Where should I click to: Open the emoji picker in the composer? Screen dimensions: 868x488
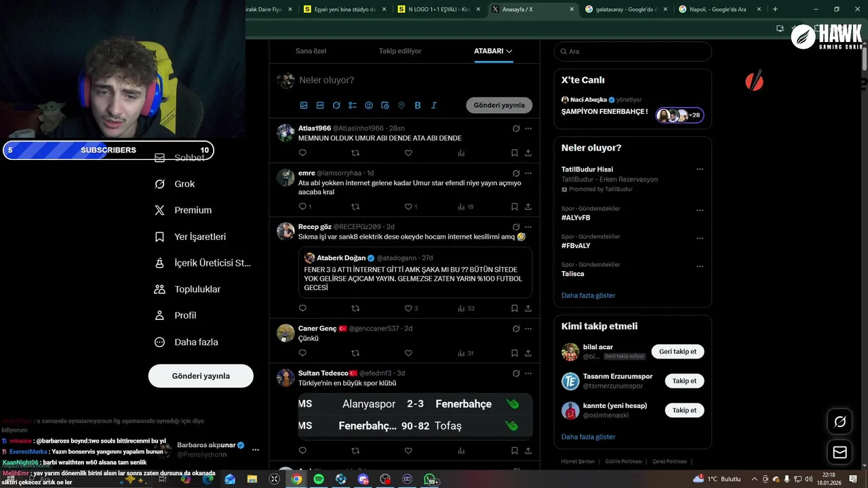tap(369, 105)
